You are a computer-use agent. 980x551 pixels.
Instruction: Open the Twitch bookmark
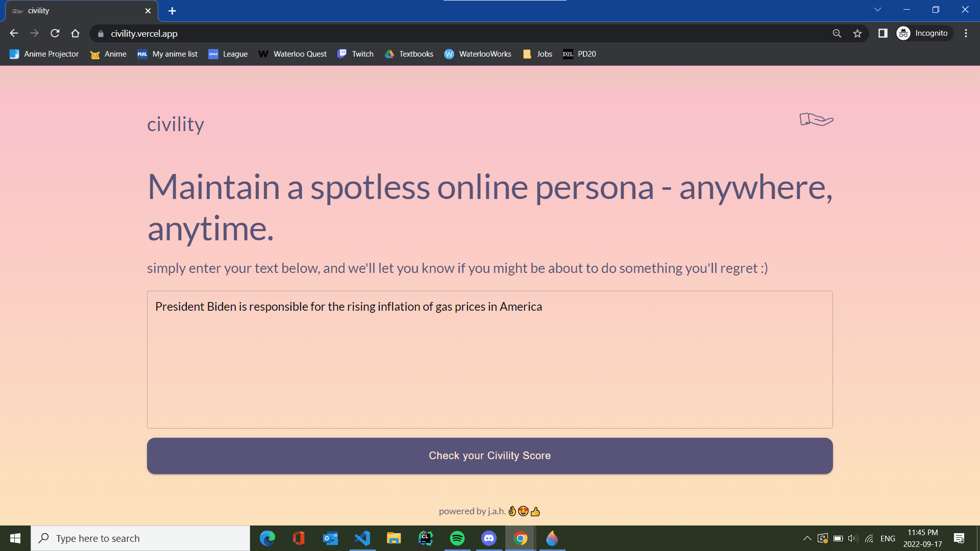[x=356, y=54]
